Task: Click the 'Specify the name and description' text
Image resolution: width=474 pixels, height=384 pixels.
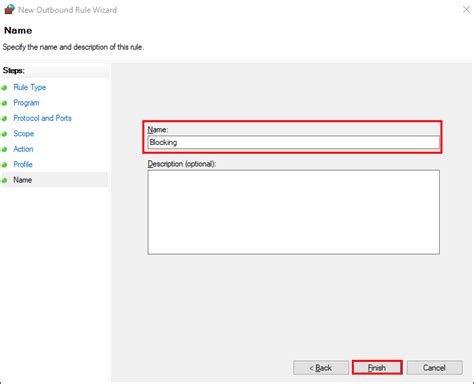Action: (73, 47)
